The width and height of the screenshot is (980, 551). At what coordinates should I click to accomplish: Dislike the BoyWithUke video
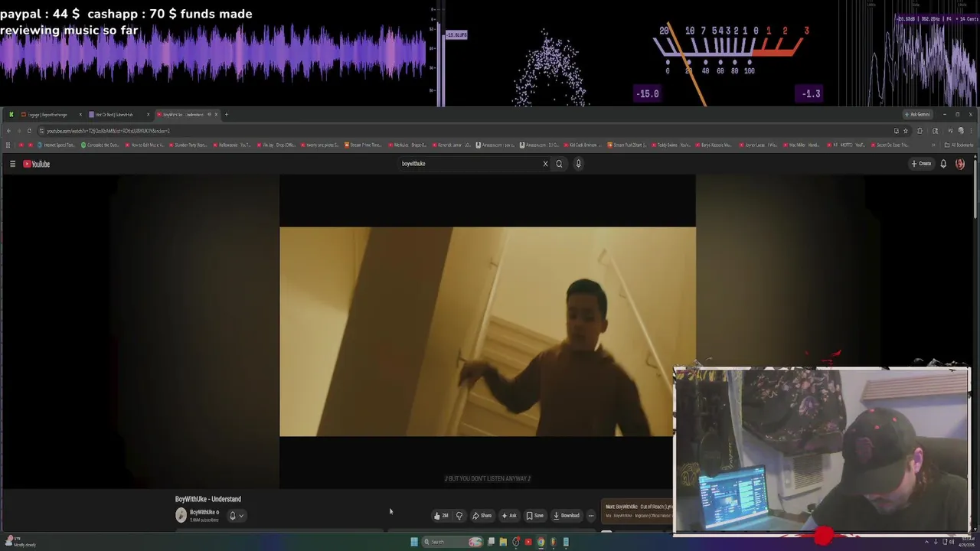click(459, 515)
